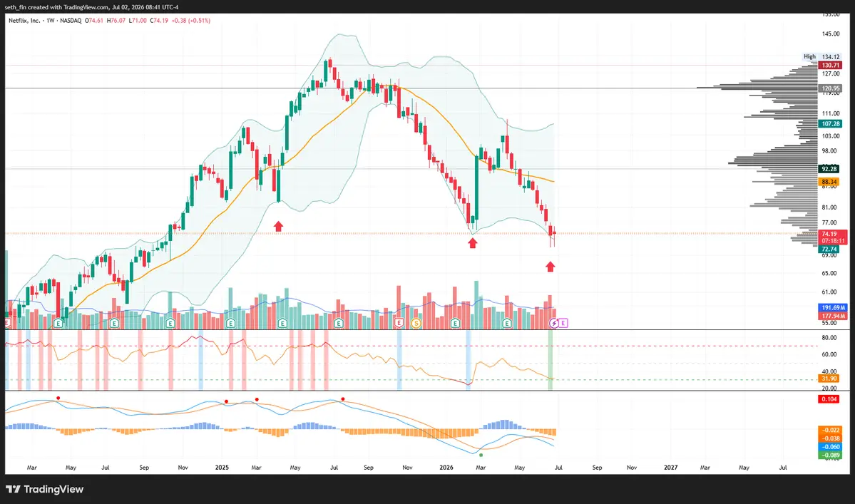Screen dimensions: 855x504
Task: Click the red 0.104 MACD scale tag
Action: point(829,399)
